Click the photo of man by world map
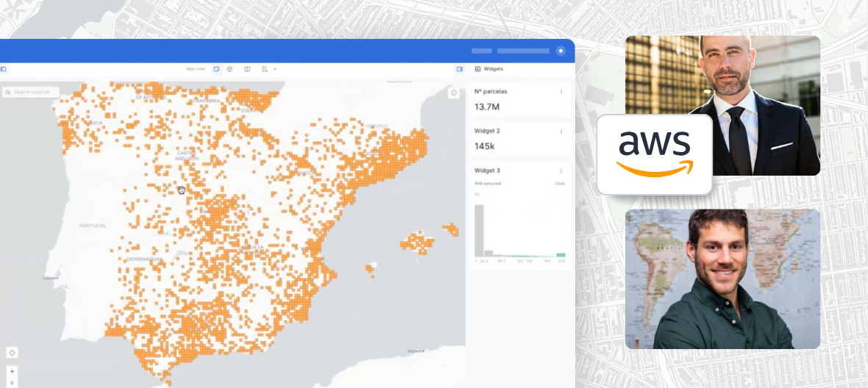 pos(722,279)
